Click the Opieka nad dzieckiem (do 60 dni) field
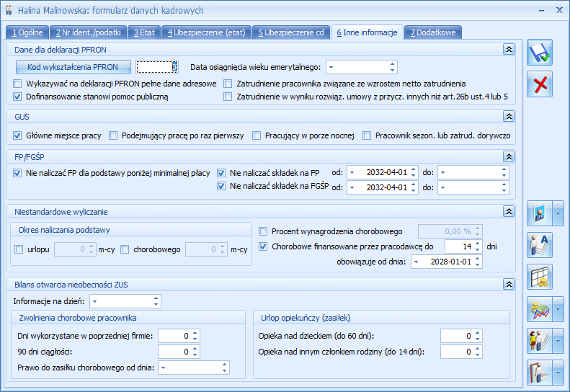The width and height of the screenshot is (570, 392). (461, 336)
